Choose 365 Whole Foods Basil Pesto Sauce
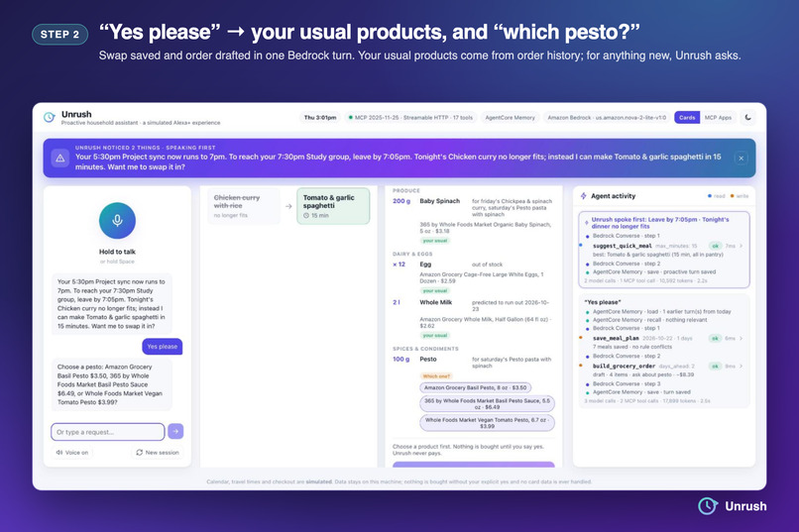This screenshot has width=799, height=532. pos(487,404)
